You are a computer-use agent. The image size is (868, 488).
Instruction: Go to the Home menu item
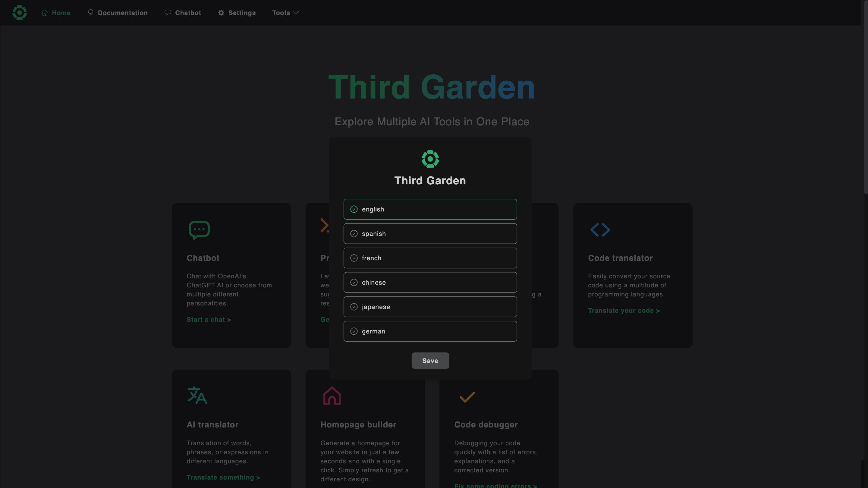click(x=56, y=12)
